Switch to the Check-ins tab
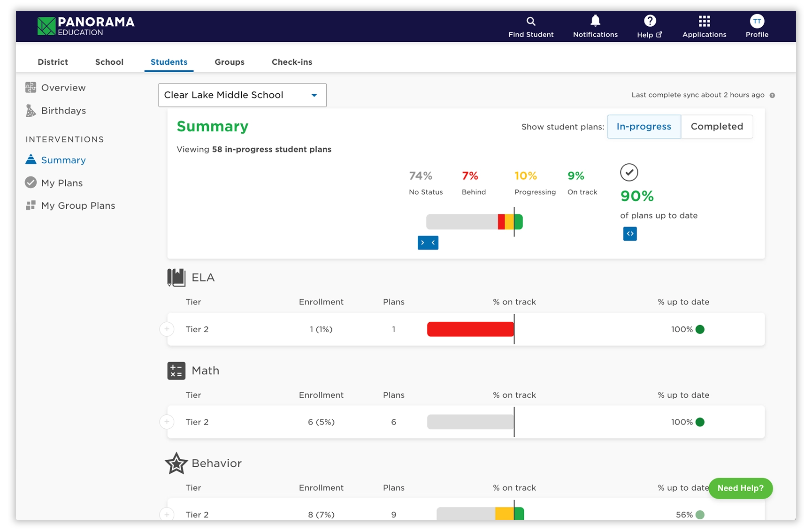 point(291,62)
